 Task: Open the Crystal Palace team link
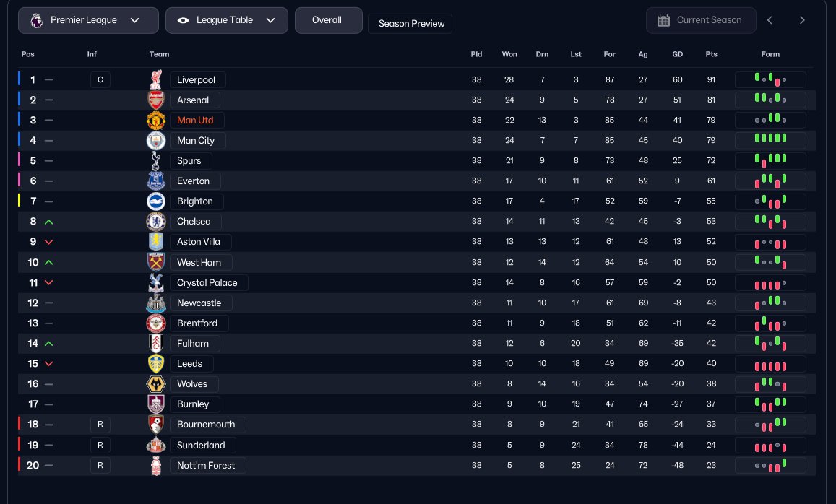tap(207, 282)
